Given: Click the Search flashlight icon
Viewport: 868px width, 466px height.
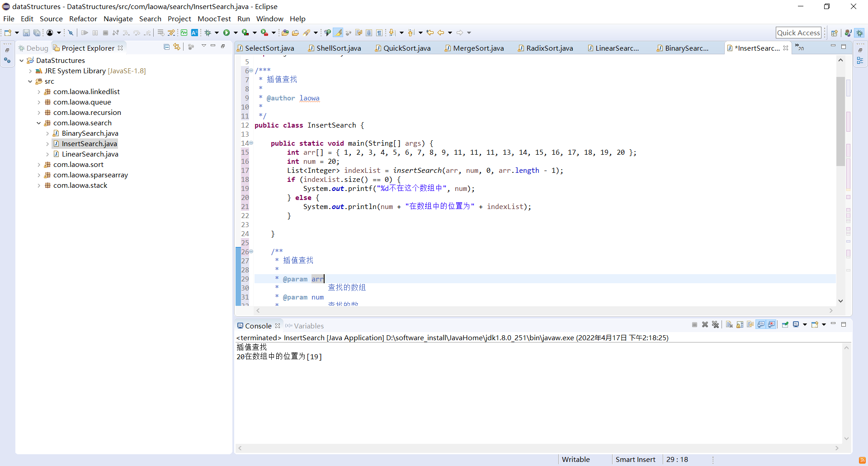Looking at the screenshot, I should (307, 33).
